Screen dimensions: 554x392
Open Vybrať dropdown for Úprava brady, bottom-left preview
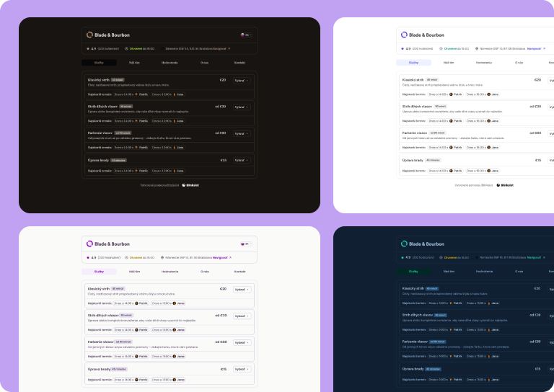coord(241,369)
